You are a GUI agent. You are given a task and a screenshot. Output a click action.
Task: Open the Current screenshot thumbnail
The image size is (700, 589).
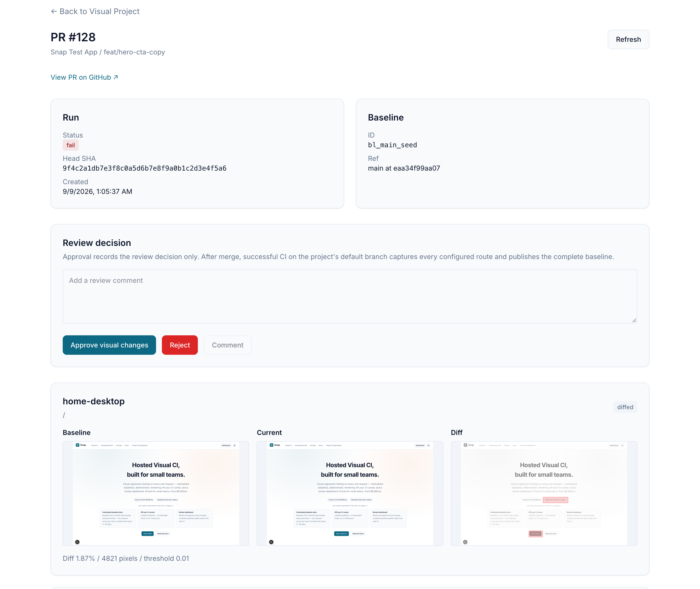tap(350, 493)
